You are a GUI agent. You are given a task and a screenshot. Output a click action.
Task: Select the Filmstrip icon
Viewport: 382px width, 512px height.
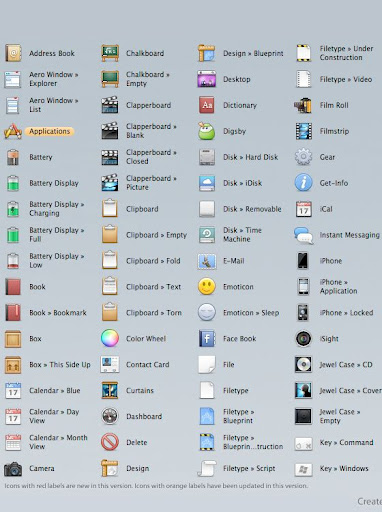coord(304,131)
